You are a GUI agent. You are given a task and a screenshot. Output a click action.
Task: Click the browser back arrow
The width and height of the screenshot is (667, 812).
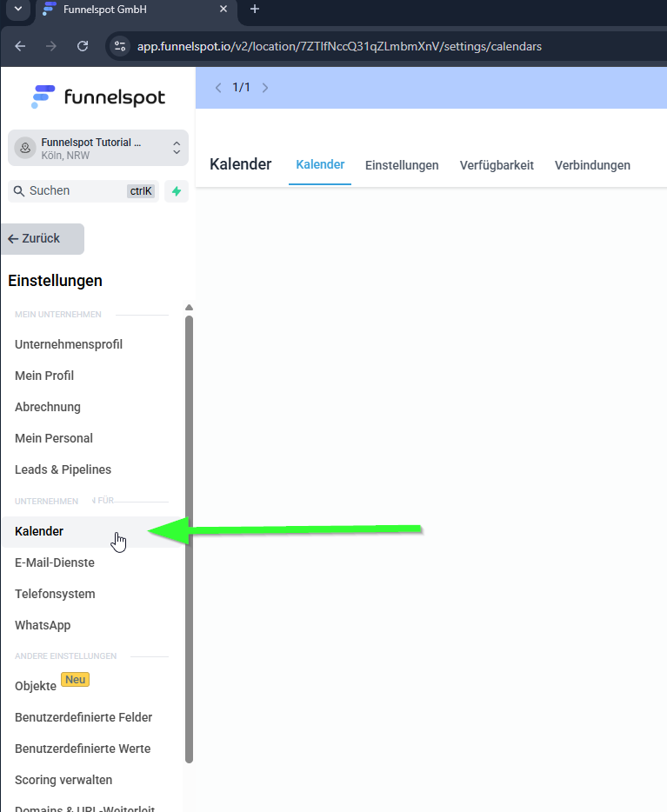20,46
